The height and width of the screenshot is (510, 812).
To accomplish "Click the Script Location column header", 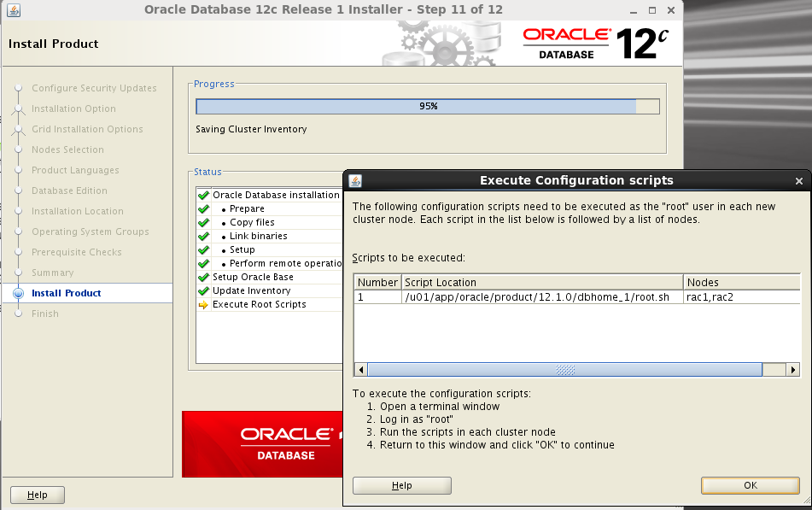I will [542, 283].
